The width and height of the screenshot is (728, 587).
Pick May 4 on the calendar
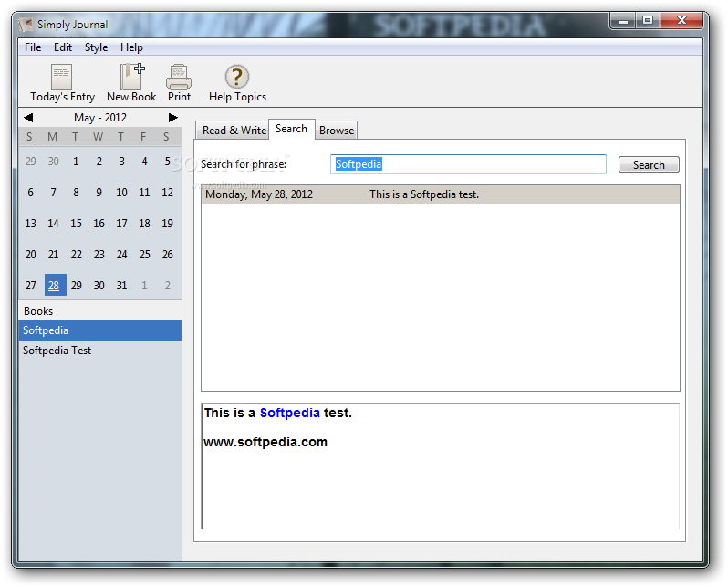pyautogui.click(x=144, y=162)
